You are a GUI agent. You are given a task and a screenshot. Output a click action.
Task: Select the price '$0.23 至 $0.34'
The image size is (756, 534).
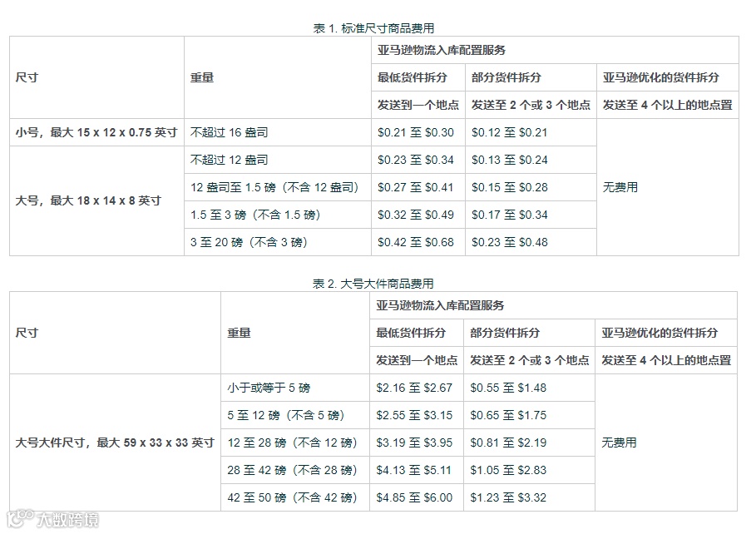(x=416, y=160)
